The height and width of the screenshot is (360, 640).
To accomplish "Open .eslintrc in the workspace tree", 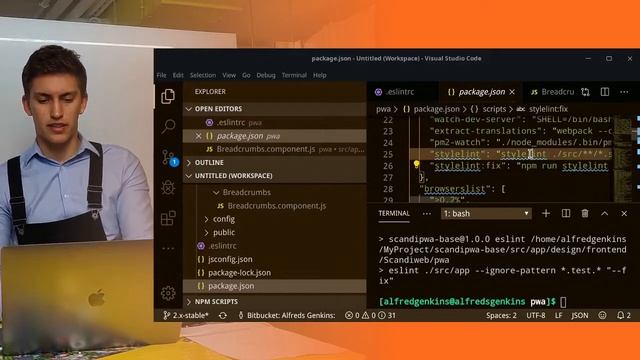I will pyautogui.click(x=274, y=246).
